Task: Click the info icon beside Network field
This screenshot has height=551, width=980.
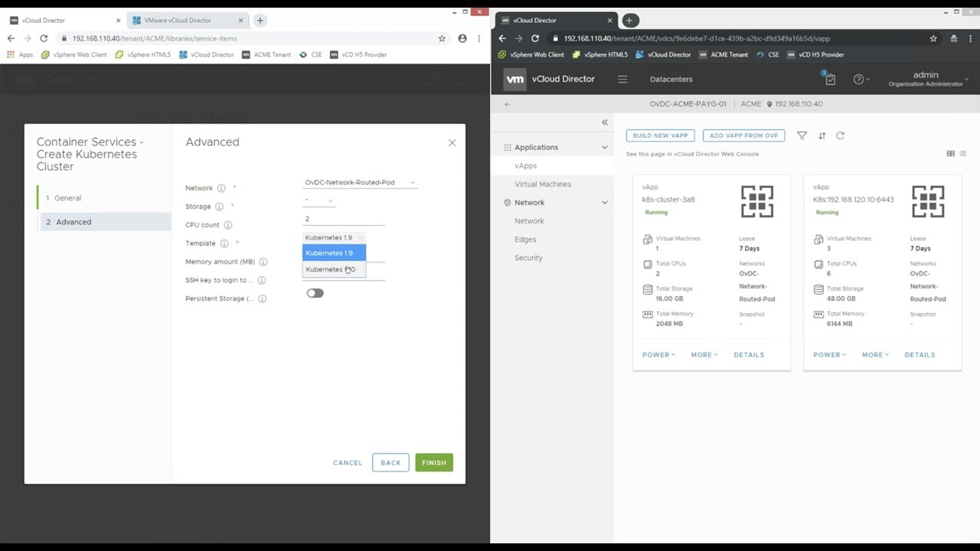Action: coord(222,187)
